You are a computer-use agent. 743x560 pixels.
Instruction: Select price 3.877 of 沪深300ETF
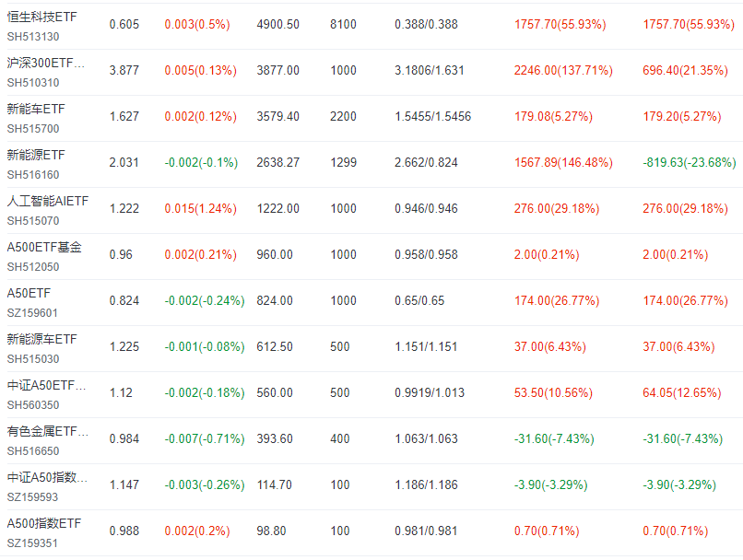coord(124,70)
